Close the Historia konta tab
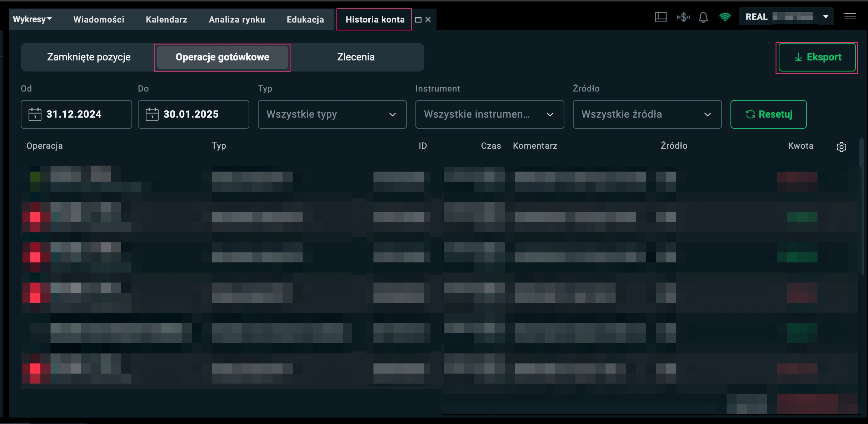Image resolution: width=868 pixels, height=424 pixels. coord(428,20)
